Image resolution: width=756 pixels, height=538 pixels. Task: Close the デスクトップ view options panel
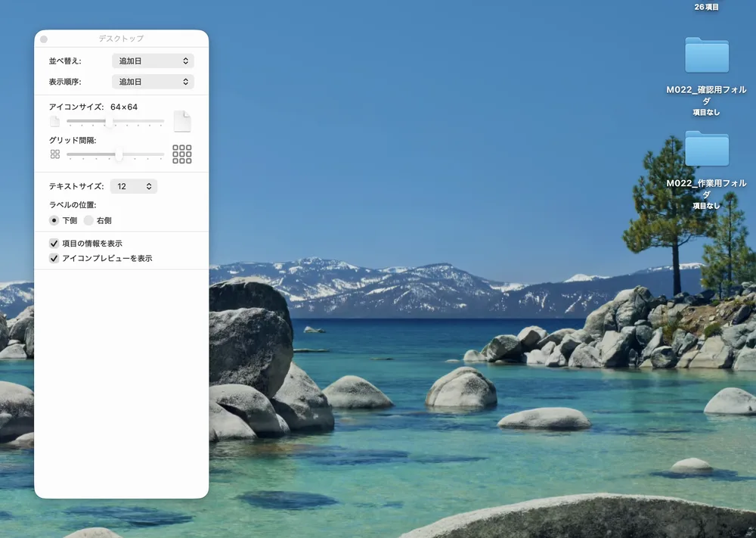pos(44,39)
